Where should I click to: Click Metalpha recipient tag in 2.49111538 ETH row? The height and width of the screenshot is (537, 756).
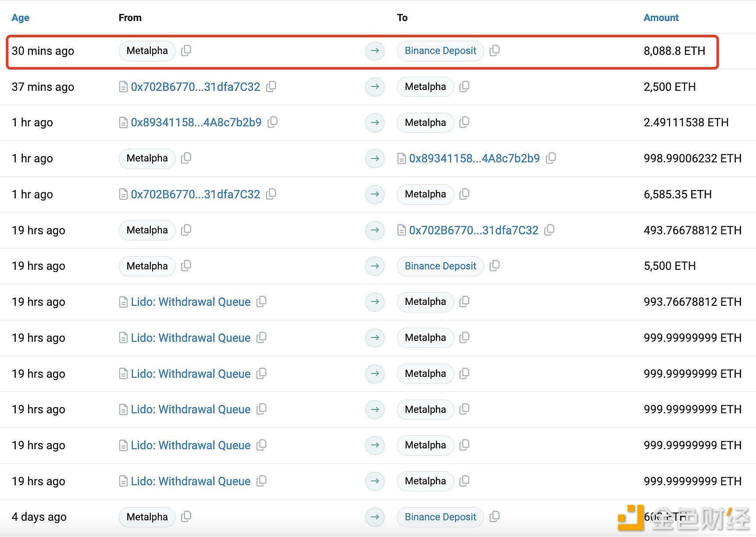pyautogui.click(x=425, y=122)
